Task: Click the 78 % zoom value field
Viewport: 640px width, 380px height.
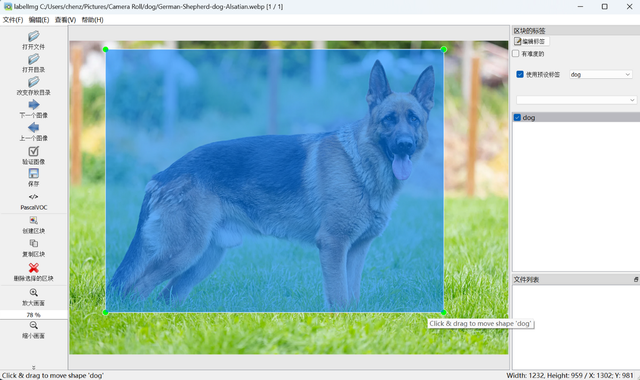Action: 33,315
